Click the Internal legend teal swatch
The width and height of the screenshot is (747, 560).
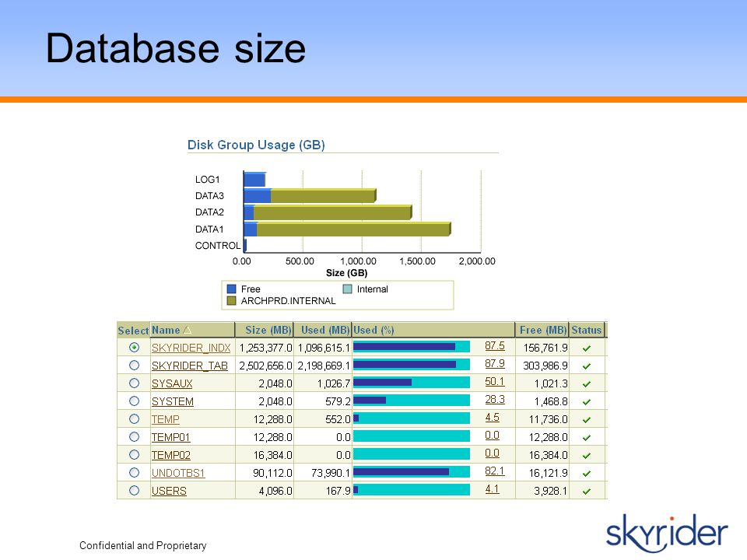click(347, 289)
